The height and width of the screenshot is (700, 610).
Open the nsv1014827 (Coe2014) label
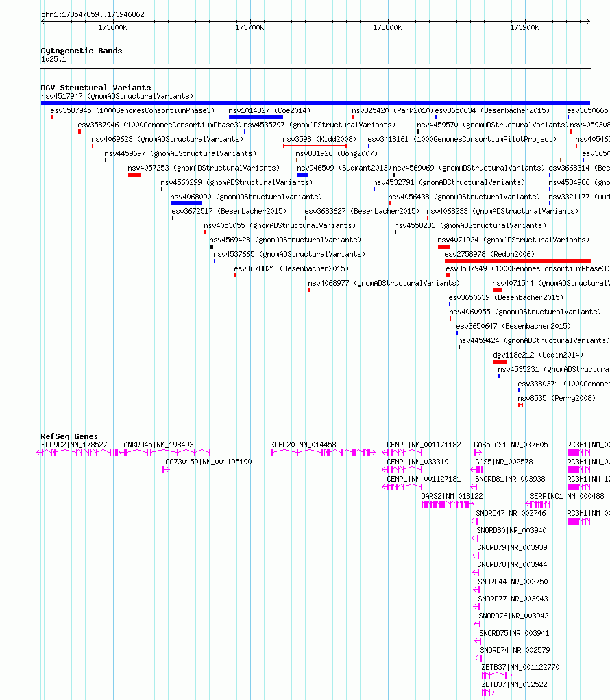click(x=269, y=110)
